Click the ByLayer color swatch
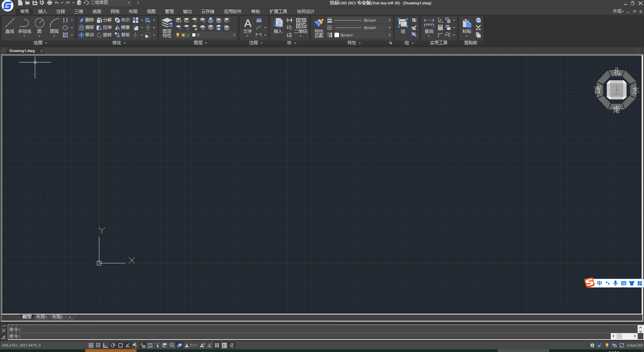Viewport: 644px width, 352px height. click(337, 35)
